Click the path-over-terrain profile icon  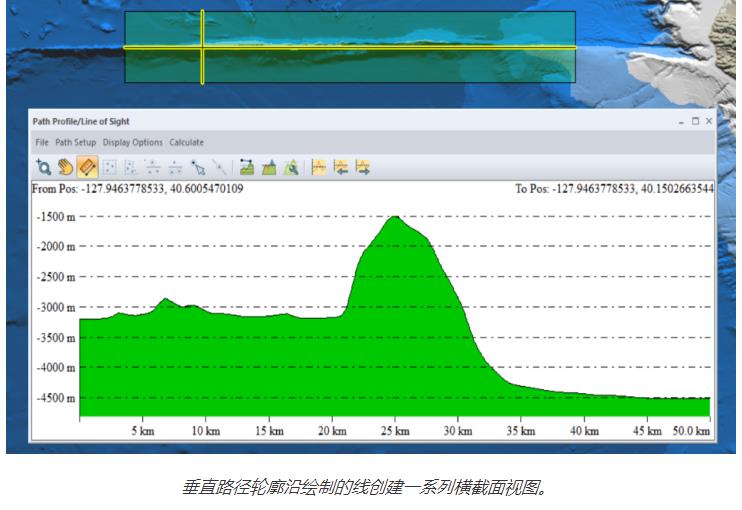pyautogui.click(x=247, y=167)
